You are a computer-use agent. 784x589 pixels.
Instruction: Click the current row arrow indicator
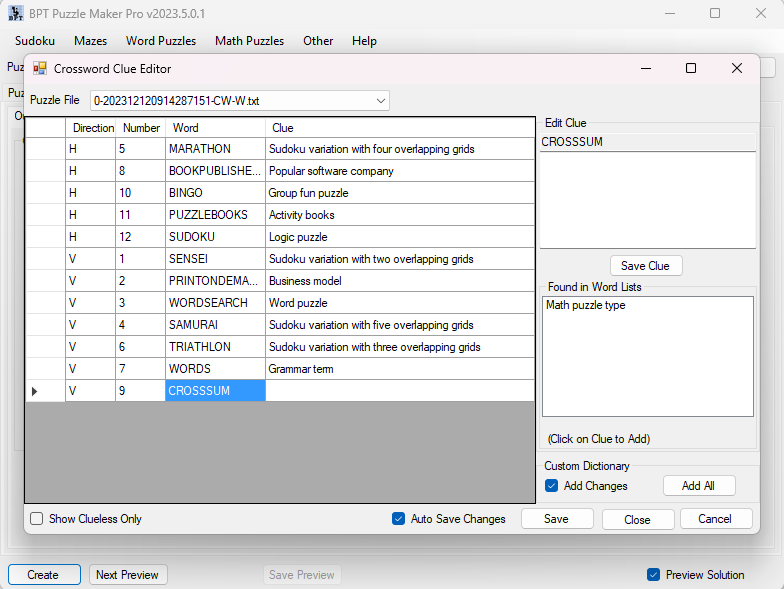coord(35,391)
